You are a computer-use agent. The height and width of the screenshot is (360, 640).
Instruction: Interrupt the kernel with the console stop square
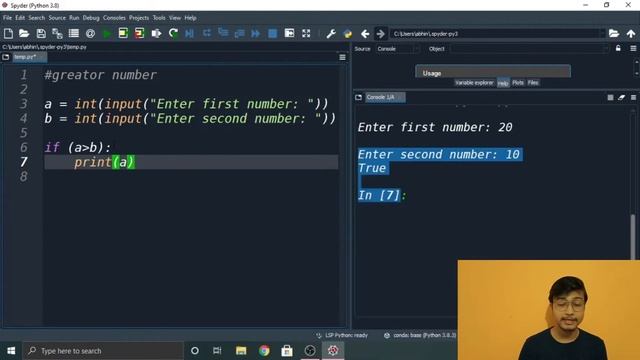pyautogui.click(x=610, y=98)
